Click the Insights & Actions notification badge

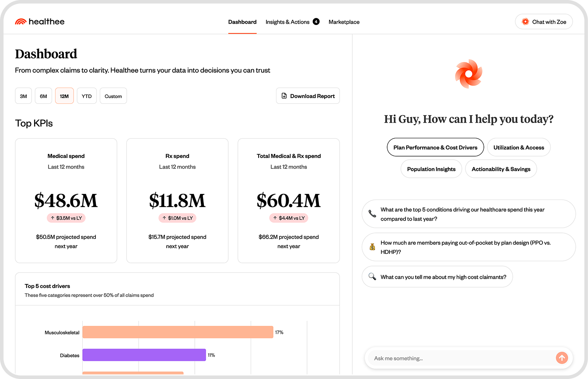(x=316, y=21)
